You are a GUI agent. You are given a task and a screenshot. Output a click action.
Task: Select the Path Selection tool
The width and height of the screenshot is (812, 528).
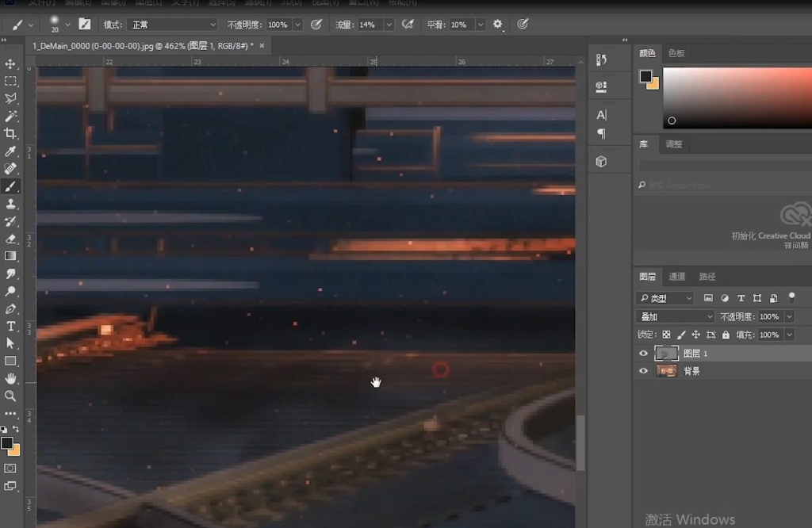(10, 344)
